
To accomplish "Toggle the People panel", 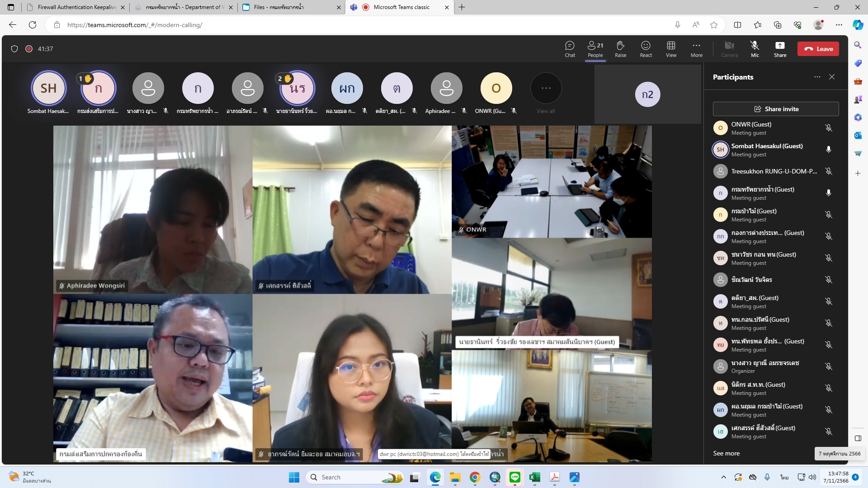I will 595,48.
